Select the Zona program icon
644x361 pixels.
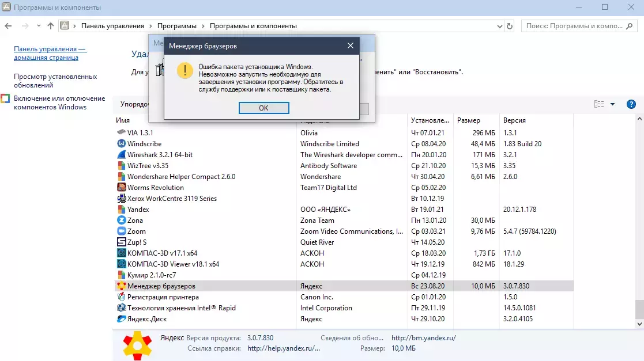tap(121, 221)
